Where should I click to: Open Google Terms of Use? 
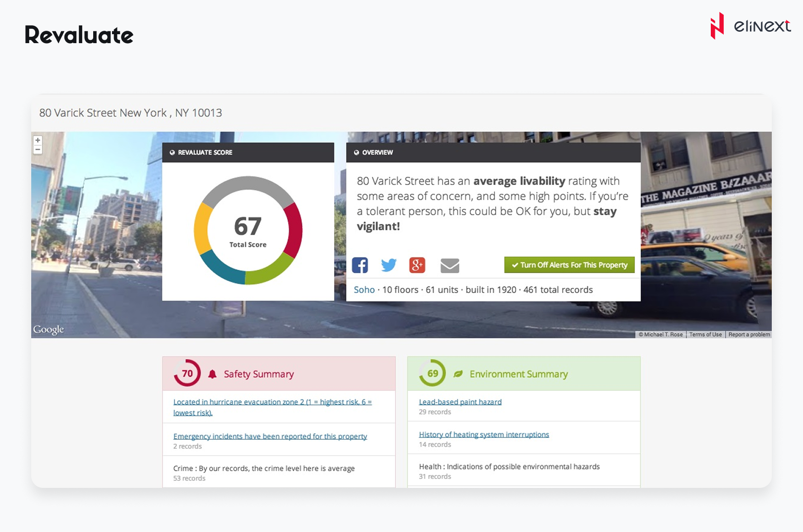point(705,335)
